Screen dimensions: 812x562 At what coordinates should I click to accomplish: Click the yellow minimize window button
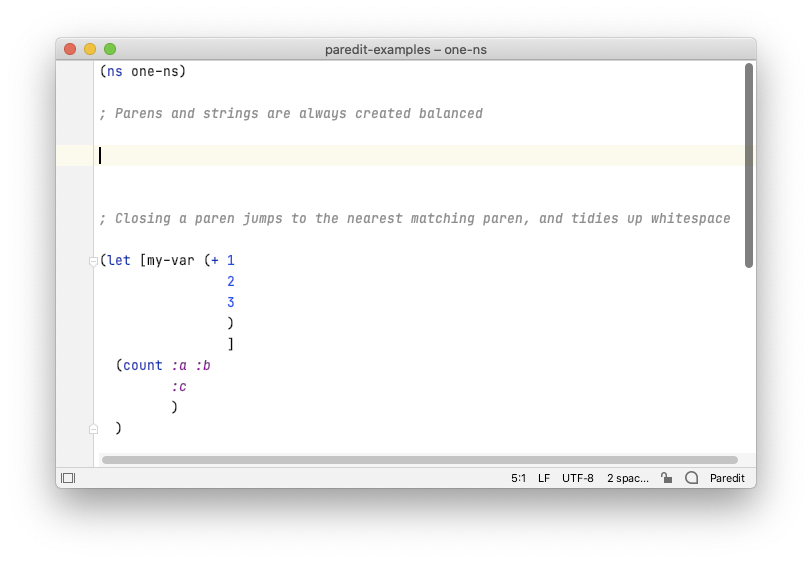(90, 49)
